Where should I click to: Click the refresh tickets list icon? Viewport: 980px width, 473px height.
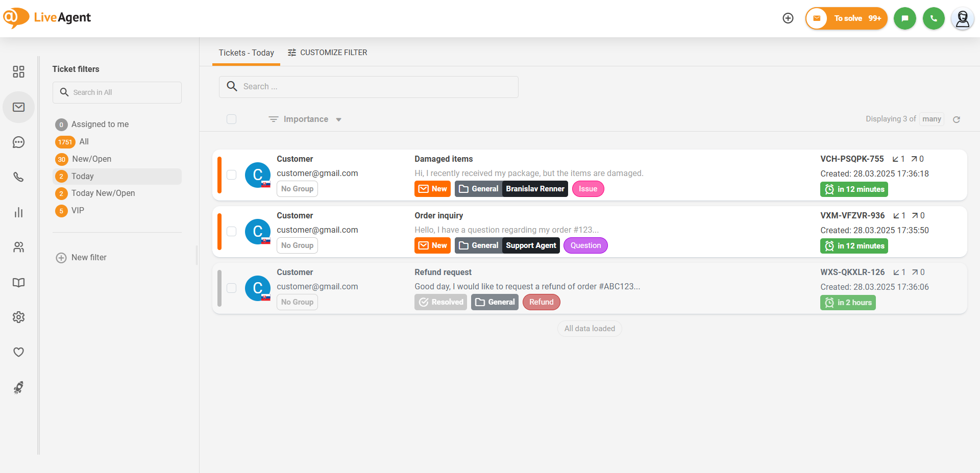[957, 119]
